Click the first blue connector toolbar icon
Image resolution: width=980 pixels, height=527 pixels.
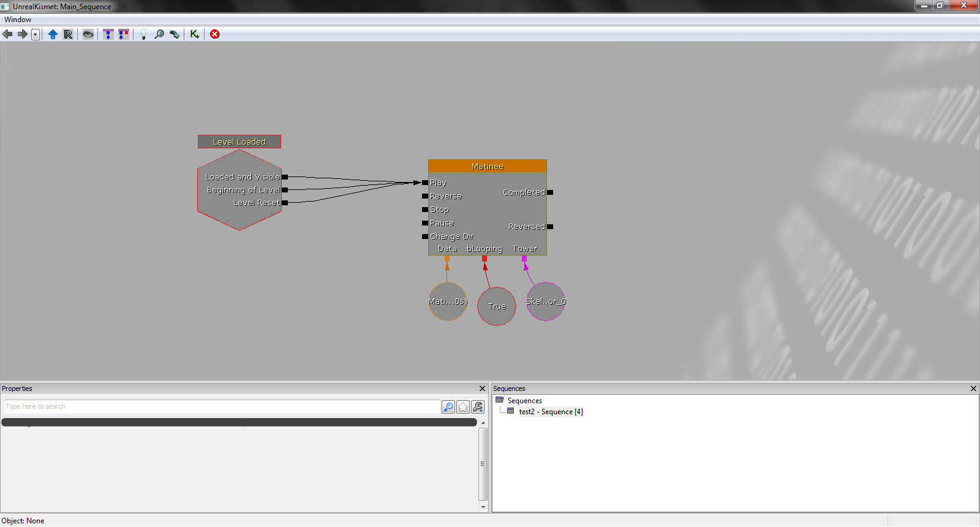(x=108, y=34)
